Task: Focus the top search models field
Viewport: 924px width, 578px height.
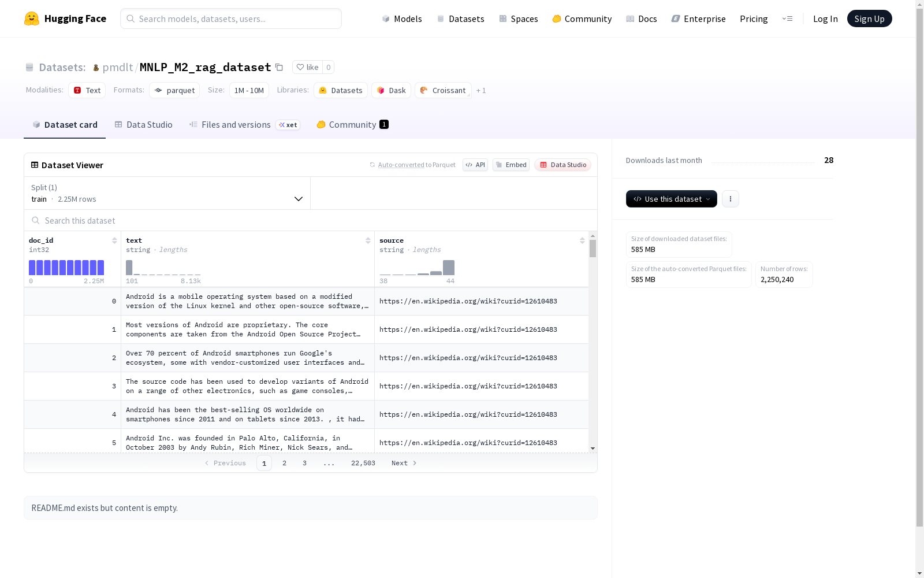Action: [x=231, y=18]
